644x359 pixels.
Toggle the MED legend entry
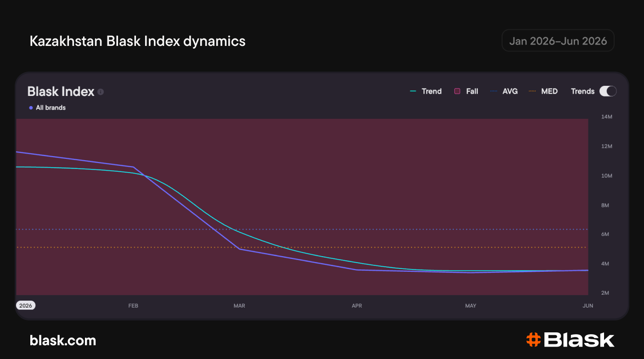(543, 91)
